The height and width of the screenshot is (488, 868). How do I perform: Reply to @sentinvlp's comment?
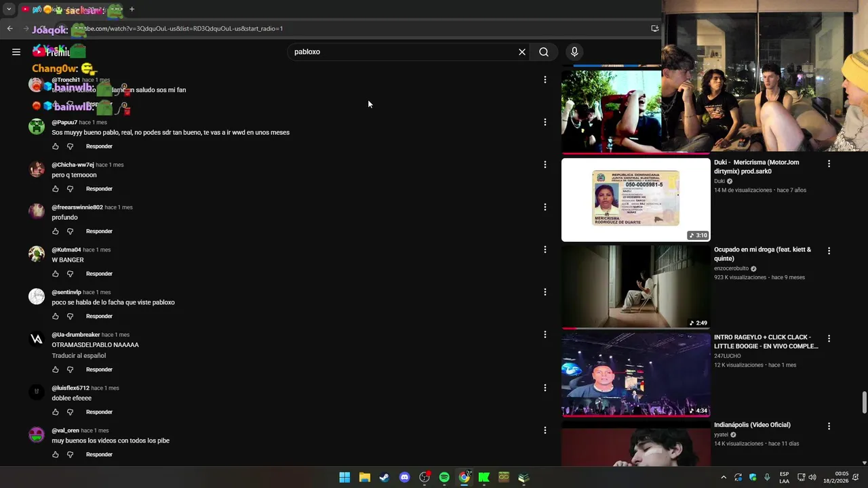pyautogui.click(x=99, y=317)
